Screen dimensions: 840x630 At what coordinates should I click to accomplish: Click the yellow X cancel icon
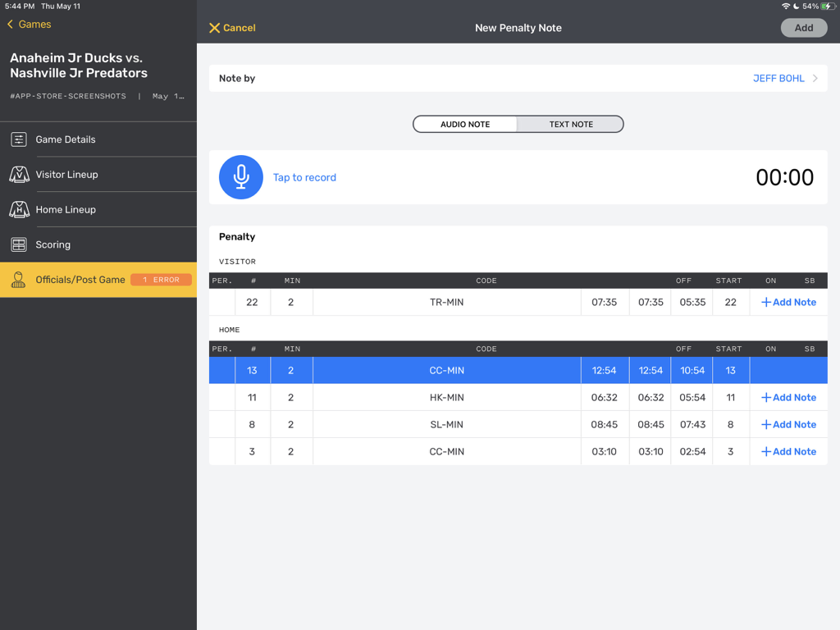pos(215,28)
